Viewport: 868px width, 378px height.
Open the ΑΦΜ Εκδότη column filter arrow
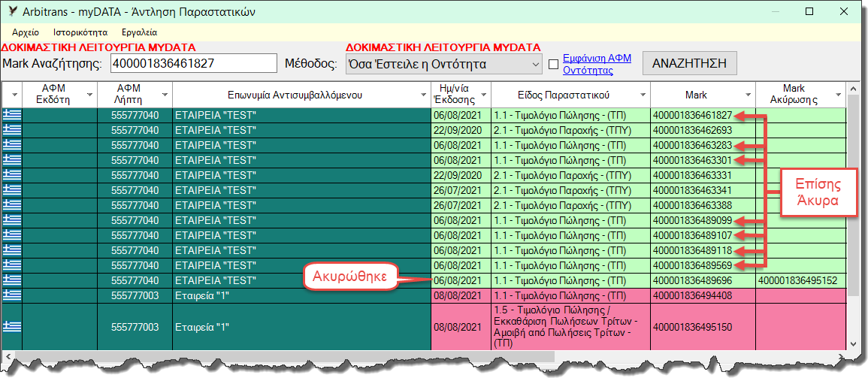tap(89, 95)
